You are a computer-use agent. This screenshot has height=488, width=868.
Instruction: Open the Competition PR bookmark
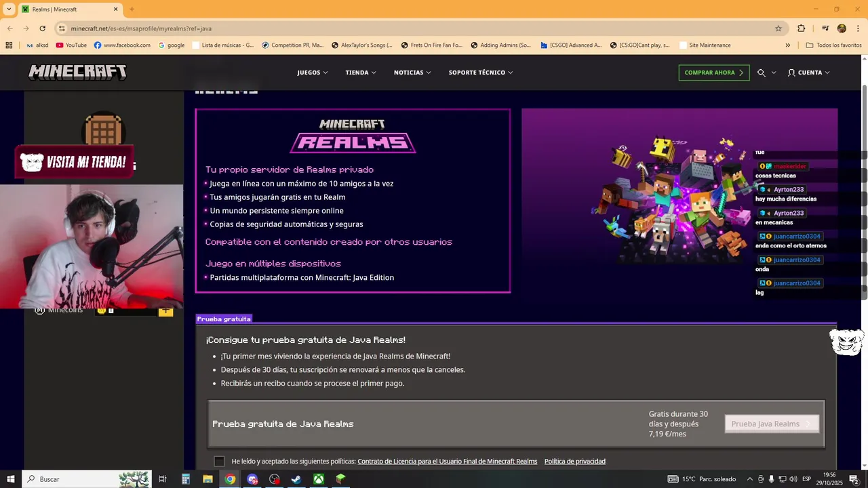coord(293,45)
